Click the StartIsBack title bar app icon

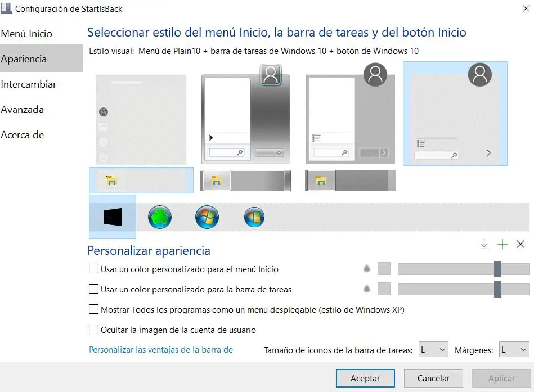tap(6, 8)
